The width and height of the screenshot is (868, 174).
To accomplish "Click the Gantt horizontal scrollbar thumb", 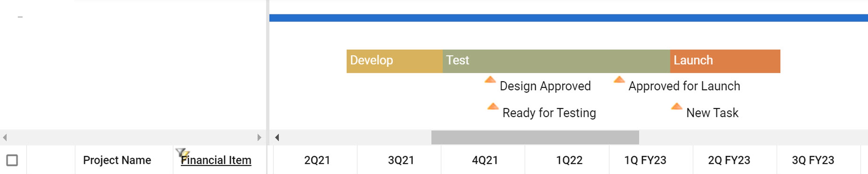I will pos(535,137).
